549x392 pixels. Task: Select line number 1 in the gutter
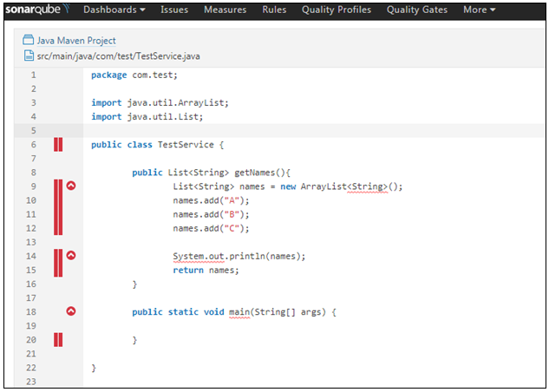pos(34,75)
